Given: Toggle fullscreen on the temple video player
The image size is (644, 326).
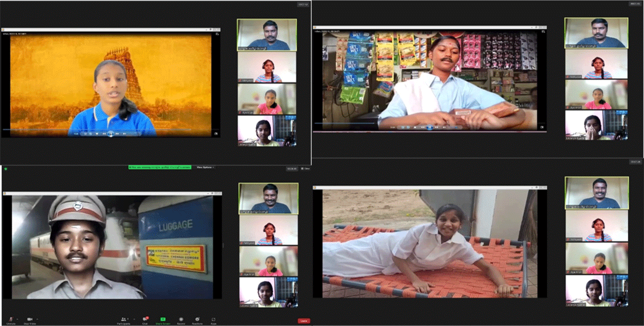Looking at the screenshot, I should pyautogui.click(x=216, y=133).
